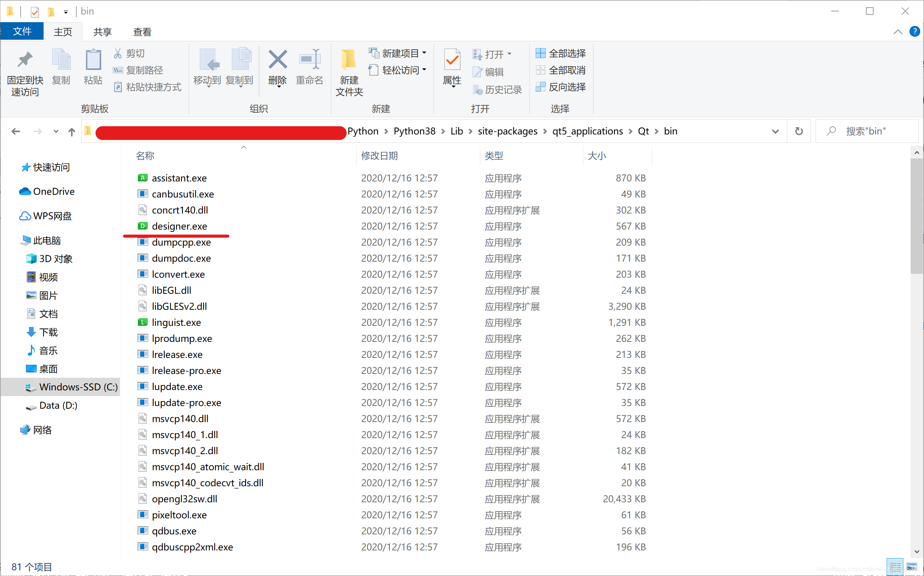The width and height of the screenshot is (924, 576).
Task: Select OneDrive in navigation pane
Action: point(47,191)
